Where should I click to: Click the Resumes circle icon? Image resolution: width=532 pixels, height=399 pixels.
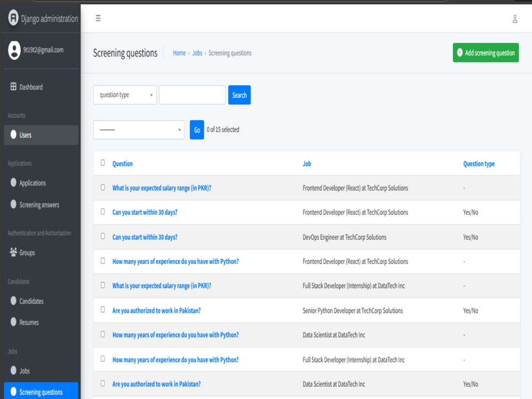point(13,322)
